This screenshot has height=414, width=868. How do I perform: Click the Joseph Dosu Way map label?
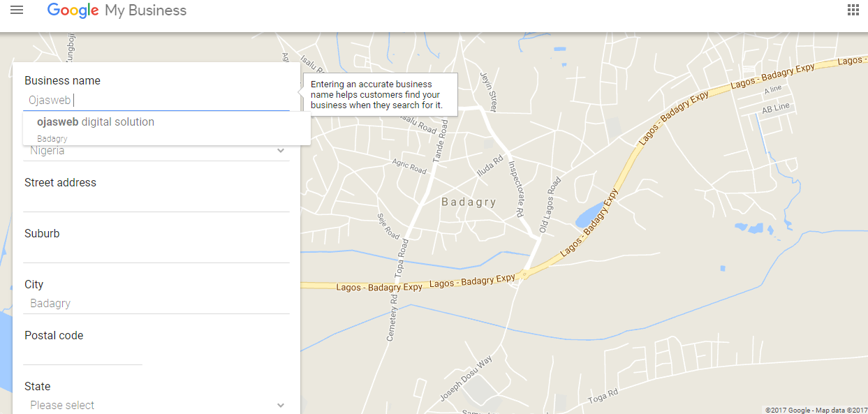[x=466, y=378]
